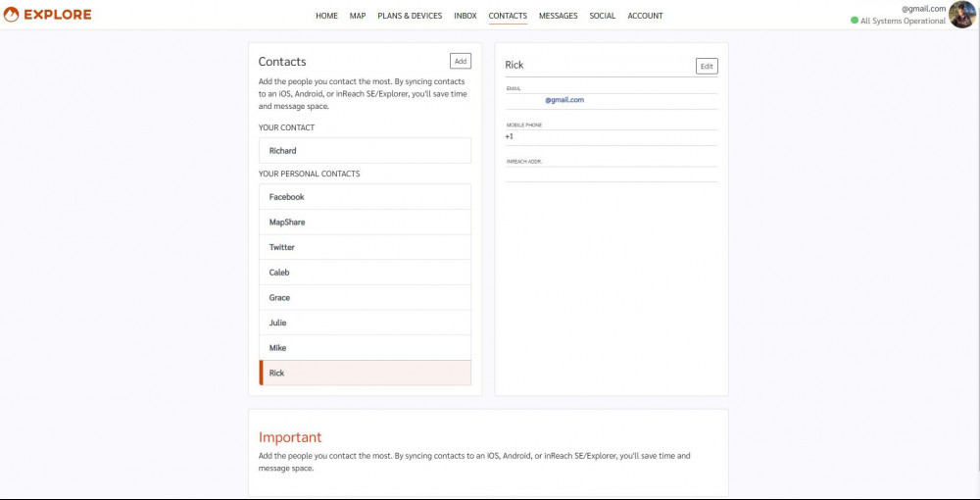Viewport: 980px width, 500px height.
Task: Select the Caleb contact
Action: (x=365, y=273)
